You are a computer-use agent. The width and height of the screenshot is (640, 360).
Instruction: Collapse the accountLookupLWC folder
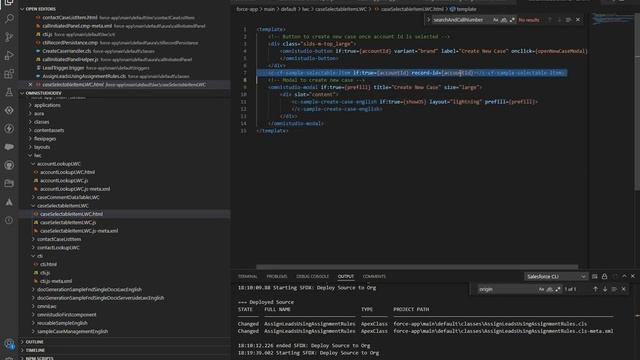(x=58, y=164)
